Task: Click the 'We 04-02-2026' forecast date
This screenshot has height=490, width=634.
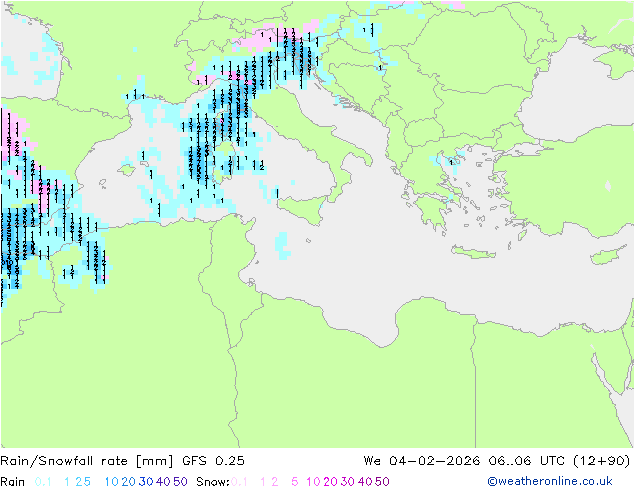Action: pos(422,461)
